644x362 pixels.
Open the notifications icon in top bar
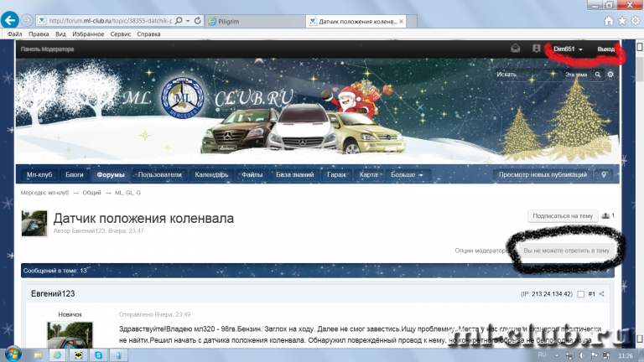(537, 49)
